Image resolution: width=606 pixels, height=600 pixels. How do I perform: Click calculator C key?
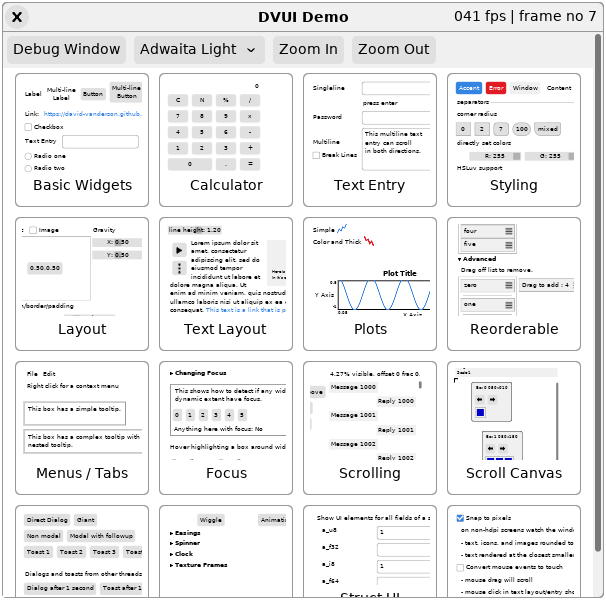[x=178, y=100]
